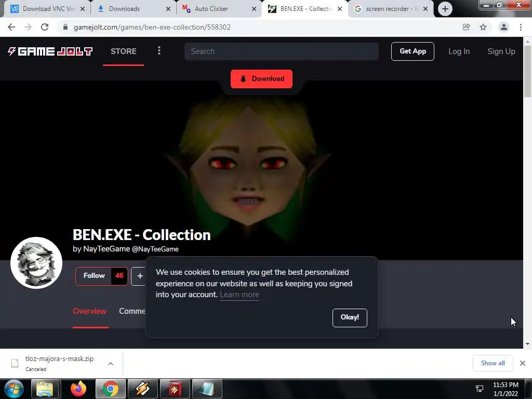The width and height of the screenshot is (532, 399).
Task: Click the Sign Up link
Action: (x=501, y=51)
